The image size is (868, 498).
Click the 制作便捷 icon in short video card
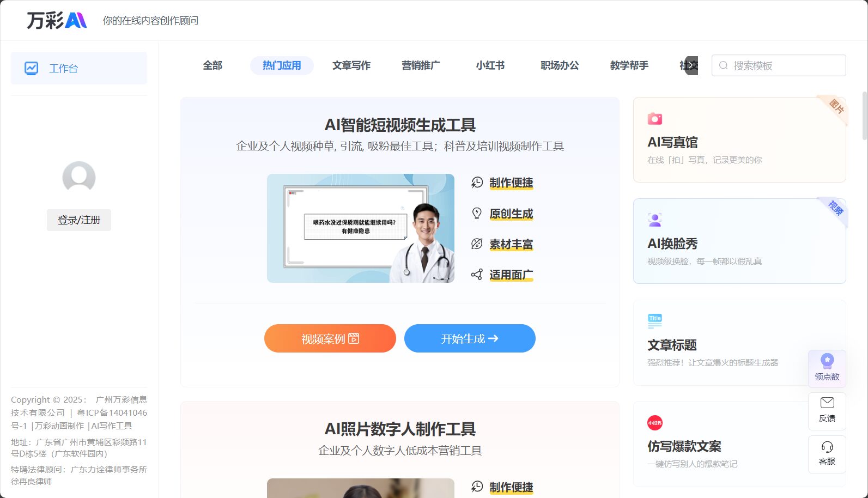[x=477, y=183]
